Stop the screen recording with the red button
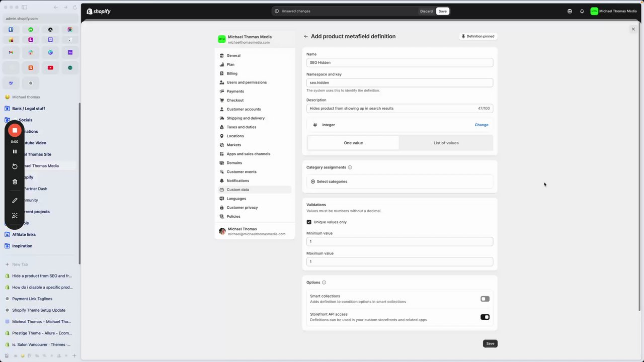This screenshot has height=362, width=644. 15,130
